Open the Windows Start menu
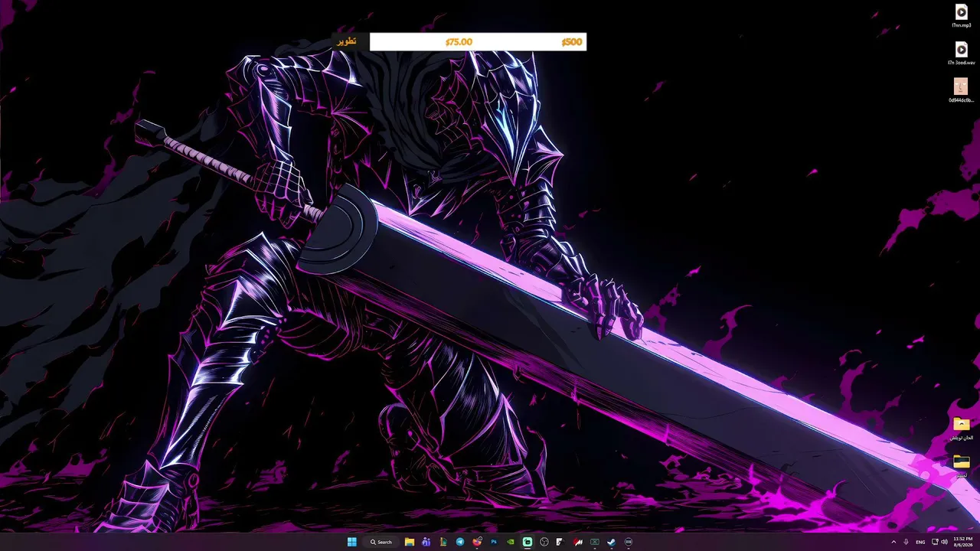Viewport: 980px width, 551px height. pos(351,542)
